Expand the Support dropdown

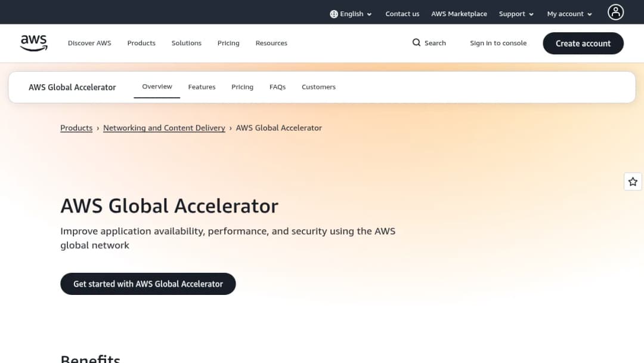point(516,14)
